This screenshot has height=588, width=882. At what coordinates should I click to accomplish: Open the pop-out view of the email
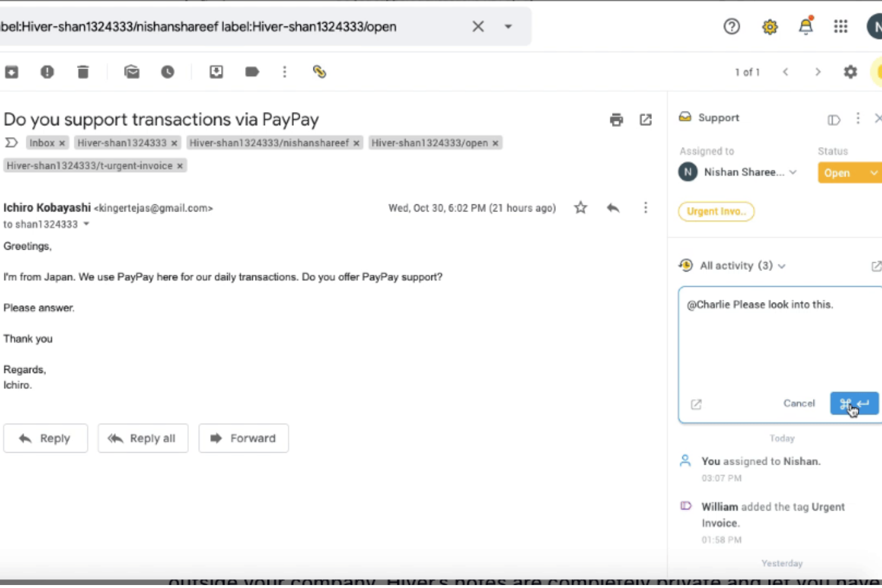coord(646,119)
